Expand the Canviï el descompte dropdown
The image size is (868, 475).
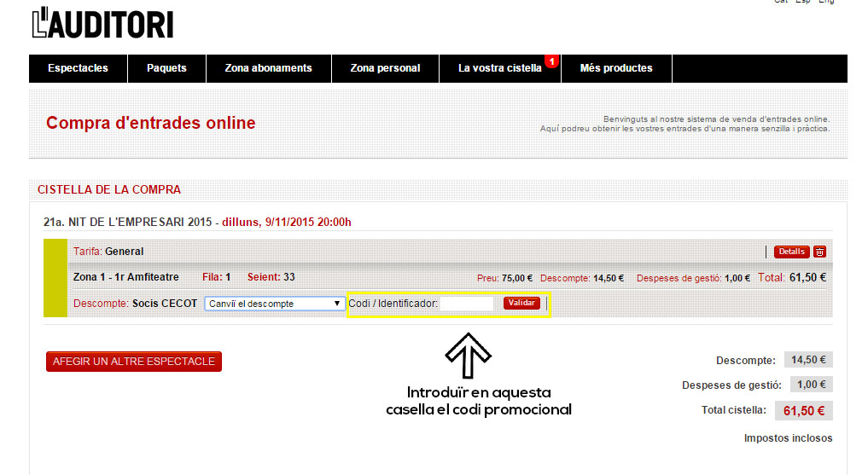coord(275,304)
